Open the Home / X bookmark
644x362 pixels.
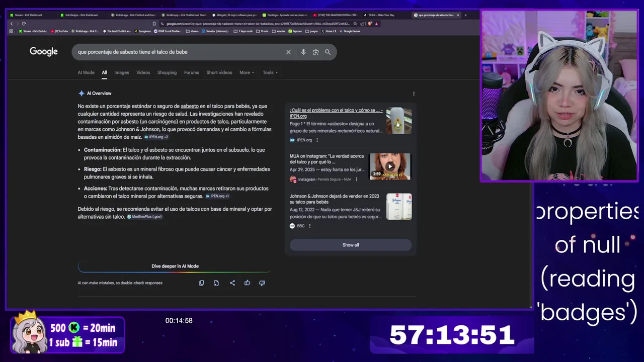(329, 31)
